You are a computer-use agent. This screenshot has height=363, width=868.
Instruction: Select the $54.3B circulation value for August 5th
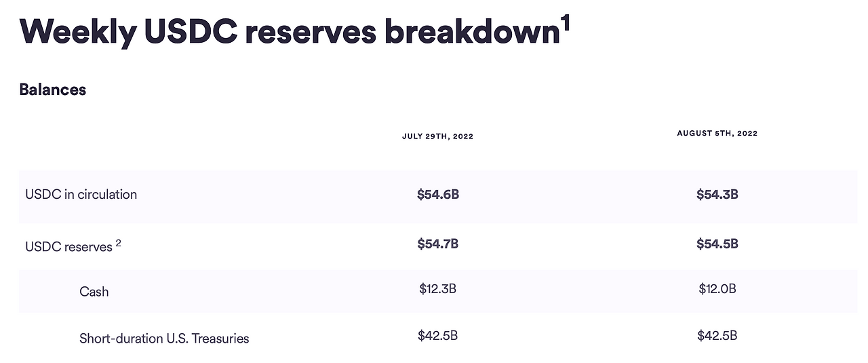(717, 195)
